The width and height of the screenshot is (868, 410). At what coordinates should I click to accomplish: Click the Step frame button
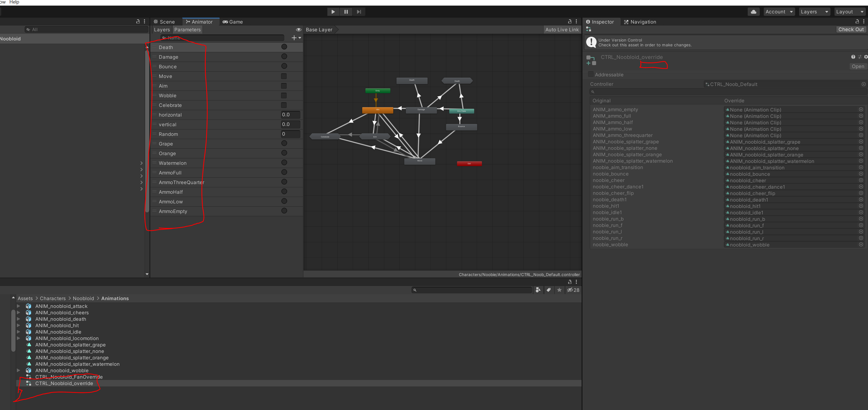(359, 12)
